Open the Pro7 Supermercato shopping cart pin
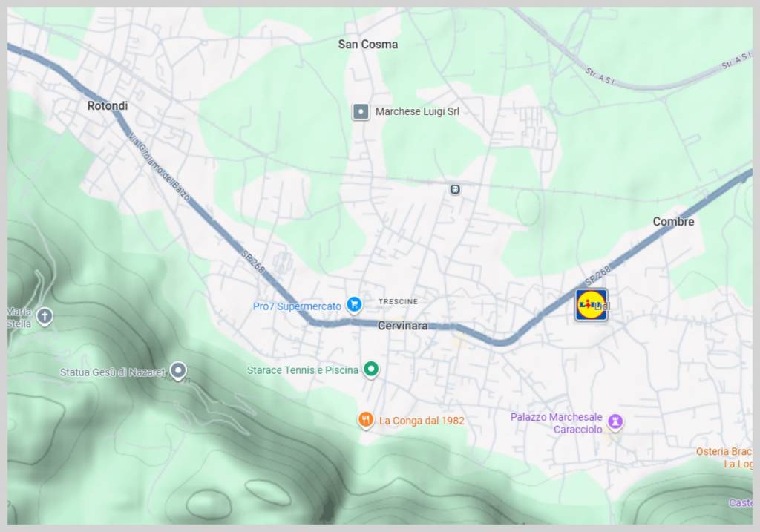This screenshot has height=532, width=760. [354, 305]
